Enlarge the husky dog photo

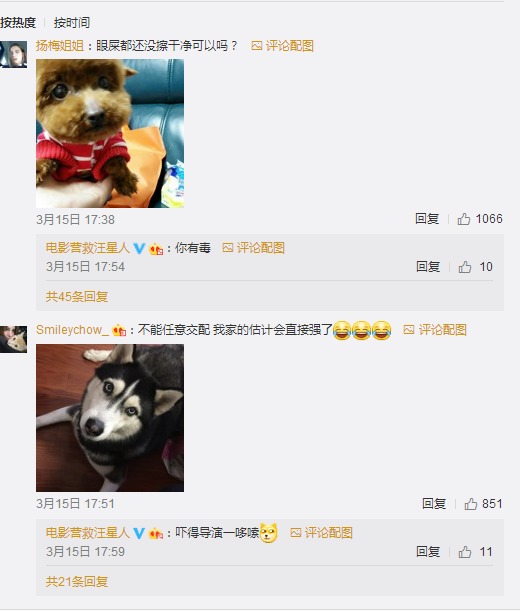click(110, 418)
